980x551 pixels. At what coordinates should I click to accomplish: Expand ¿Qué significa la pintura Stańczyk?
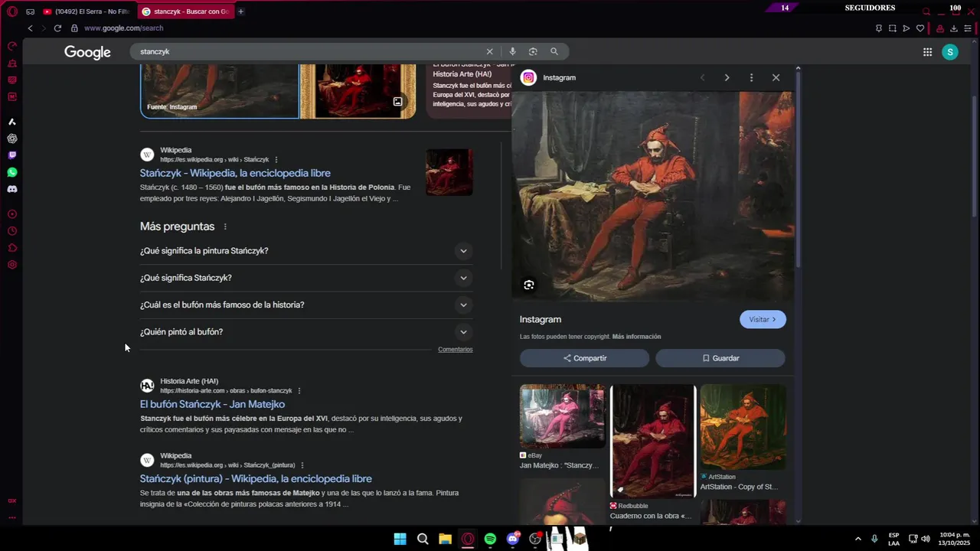pyautogui.click(x=306, y=251)
